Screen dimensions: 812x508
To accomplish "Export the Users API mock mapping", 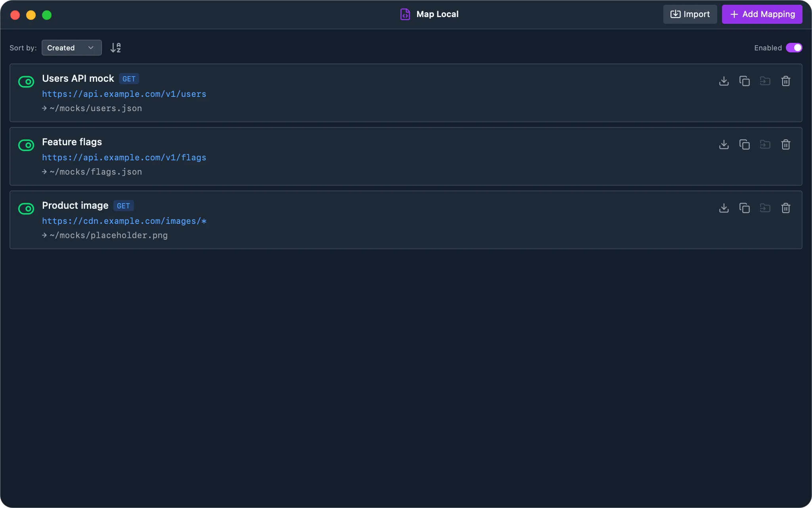I will (724, 81).
